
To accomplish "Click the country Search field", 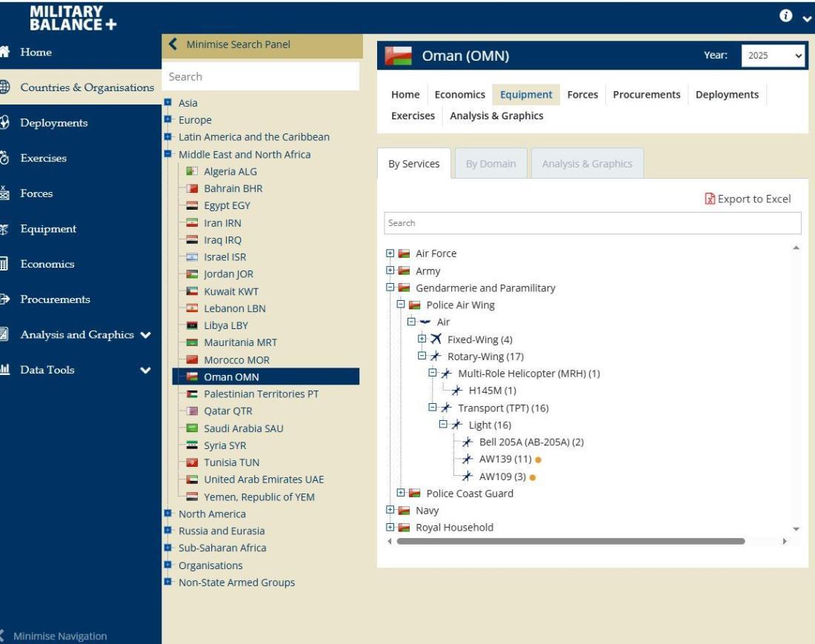I will click(261, 76).
